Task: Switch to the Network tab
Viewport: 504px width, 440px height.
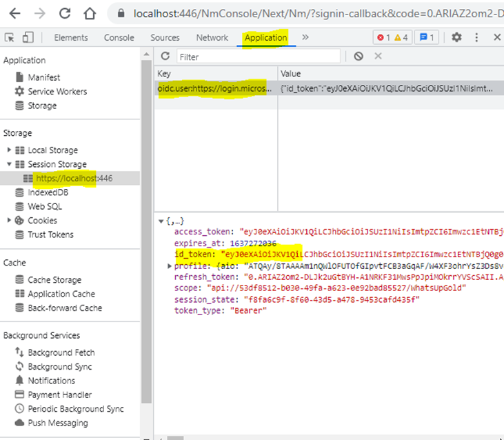Action: tap(212, 38)
